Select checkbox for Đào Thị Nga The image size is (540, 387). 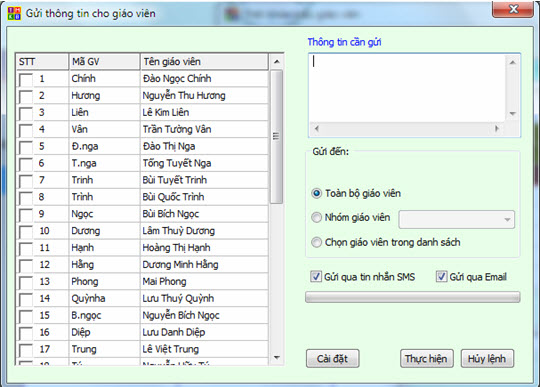click(x=26, y=147)
